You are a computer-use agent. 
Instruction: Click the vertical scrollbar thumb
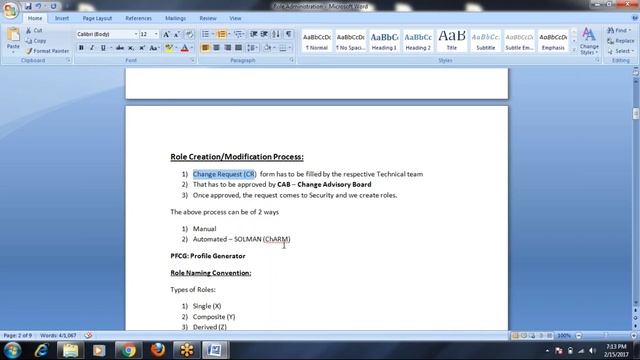[636, 113]
